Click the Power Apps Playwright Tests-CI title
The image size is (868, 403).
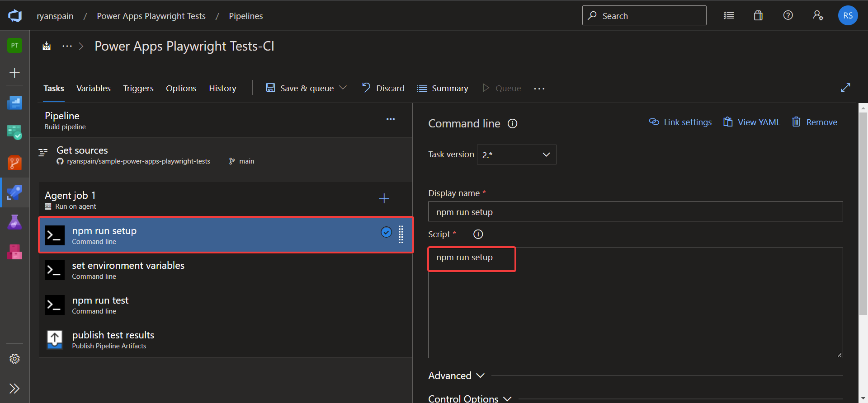[x=184, y=46]
